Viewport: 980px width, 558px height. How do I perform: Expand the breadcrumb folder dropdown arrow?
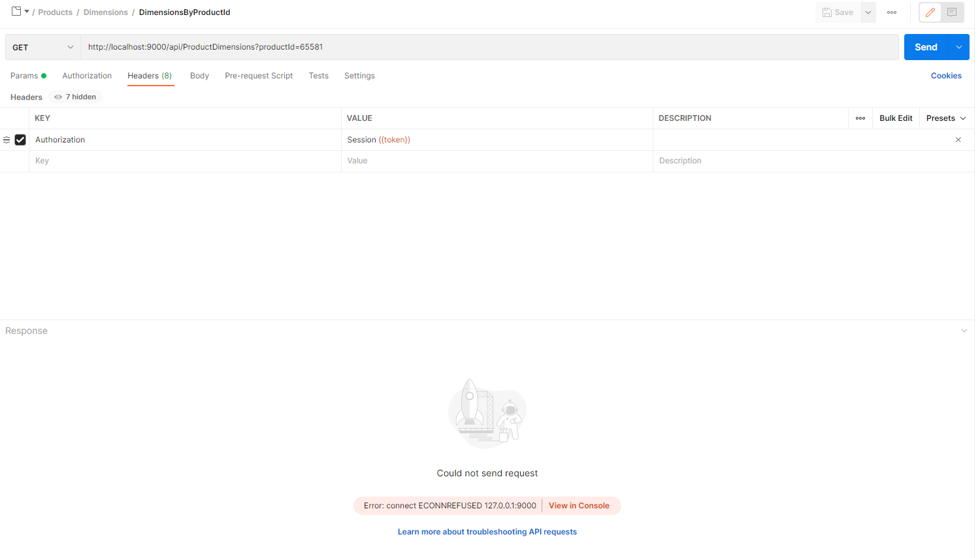click(x=27, y=12)
